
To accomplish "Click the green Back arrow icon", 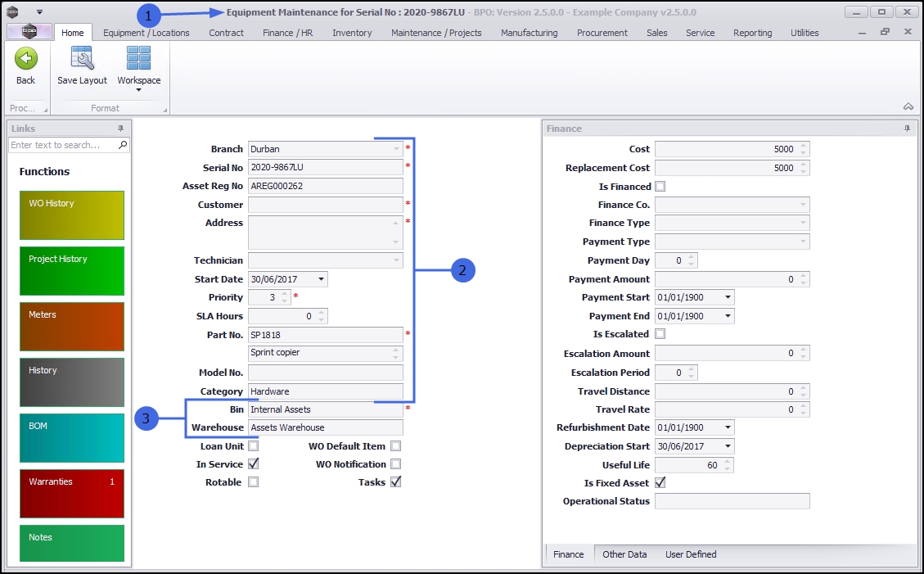I will pyautogui.click(x=26, y=59).
